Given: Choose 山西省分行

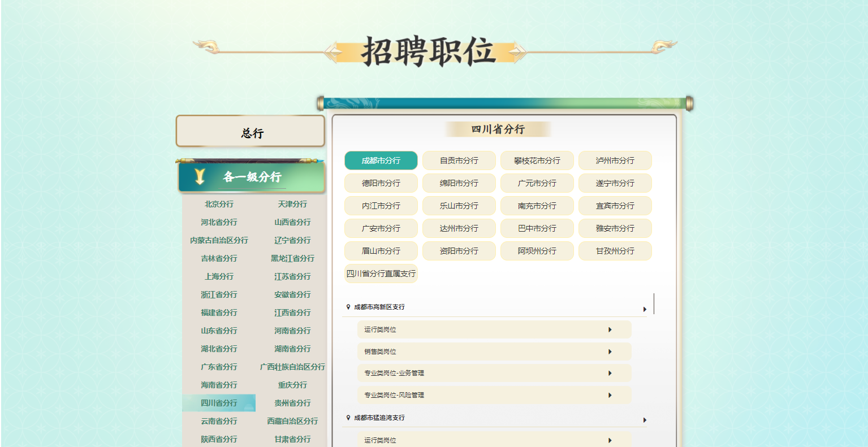Looking at the screenshot, I should [x=292, y=222].
